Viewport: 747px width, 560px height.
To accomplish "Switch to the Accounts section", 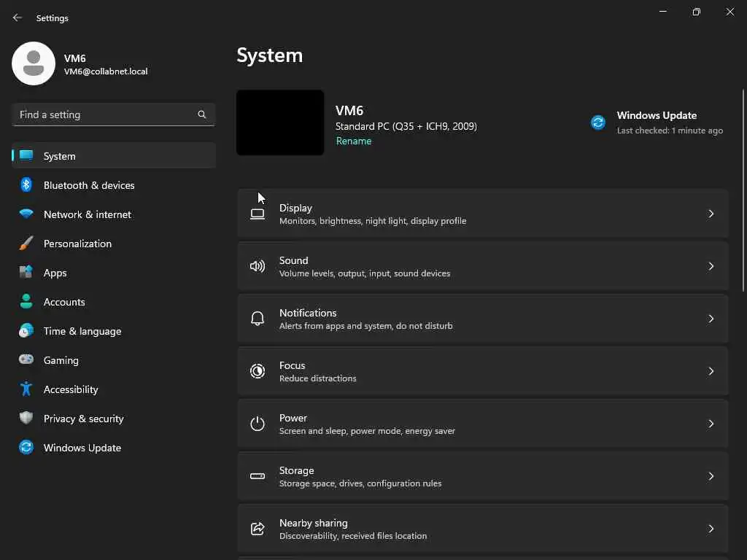I will [64, 302].
